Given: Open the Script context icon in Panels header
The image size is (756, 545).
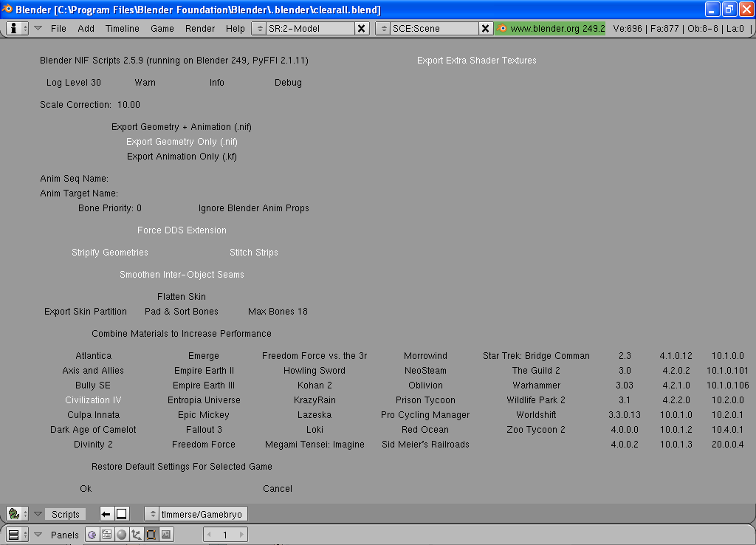Looking at the screenshot, I should (x=107, y=535).
